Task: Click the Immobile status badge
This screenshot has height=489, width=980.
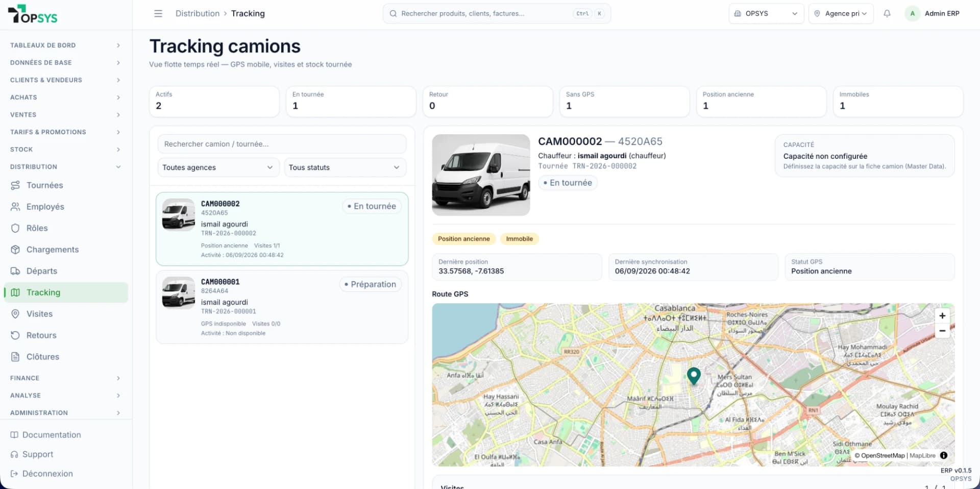Action: [520, 239]
